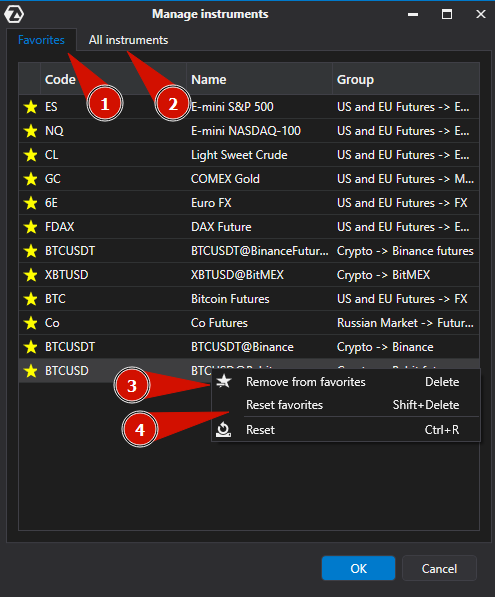
Task: Select Euro FX name cell
Action: click(x=259, y=203)
